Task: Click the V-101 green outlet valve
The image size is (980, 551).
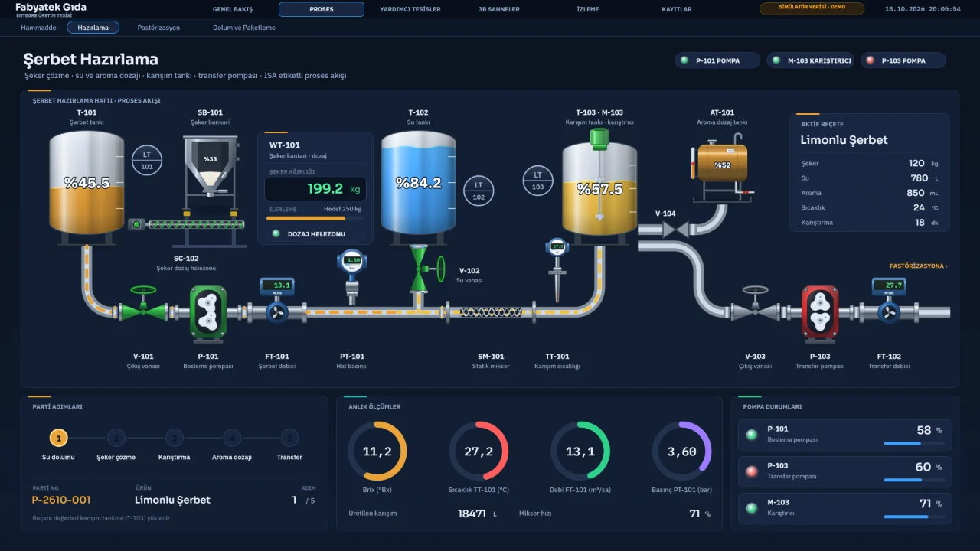Action: point(143,305)
